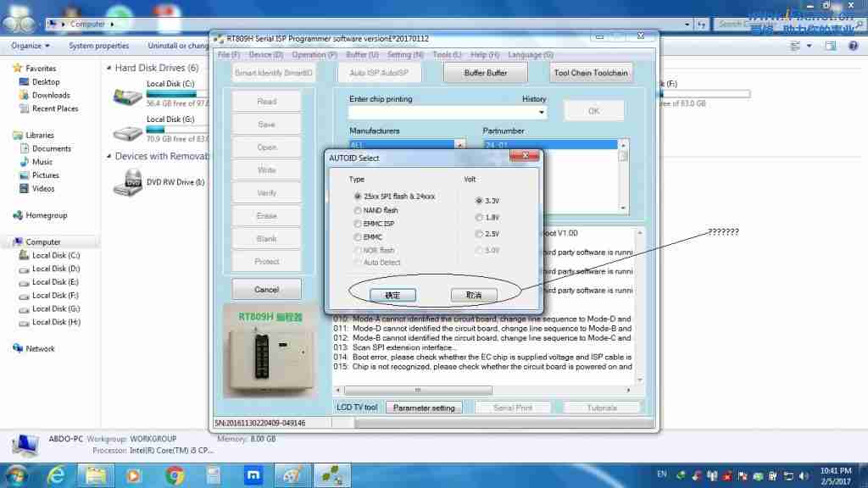This screenshot has height=488, width=868.
Task: Set voltage to 1.8V
Action: pyautogui.click(x=480, y=217)
